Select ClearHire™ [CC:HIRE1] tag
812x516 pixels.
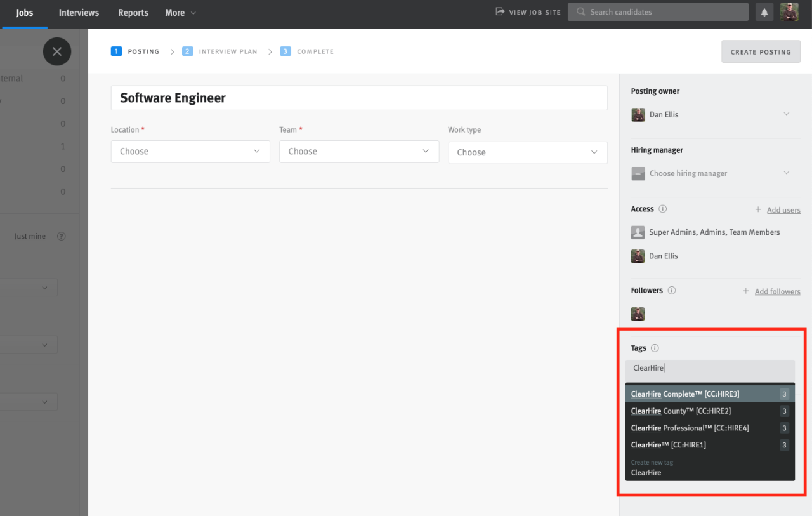pyautogui.click(x=710, y=445)
